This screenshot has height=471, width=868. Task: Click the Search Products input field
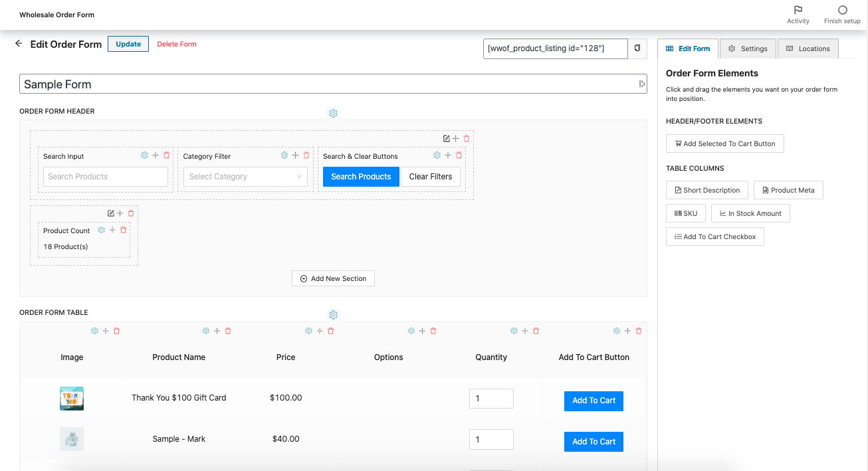pyautogui.click(x=106, y=177)
